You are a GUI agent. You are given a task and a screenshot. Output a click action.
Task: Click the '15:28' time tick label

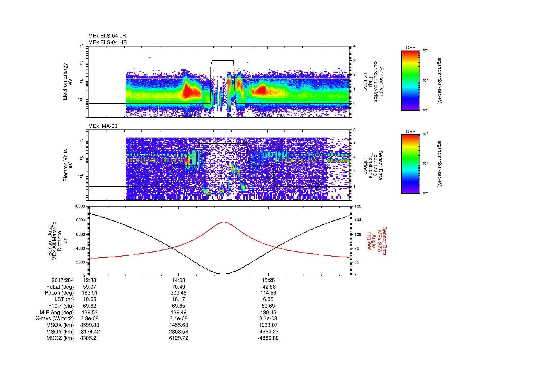click(x=268, y=280)
